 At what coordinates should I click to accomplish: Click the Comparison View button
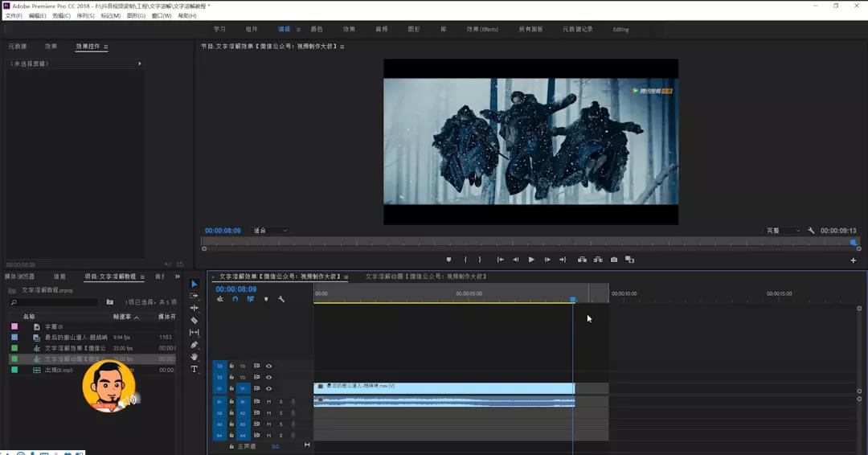click(x=630, y=260)
